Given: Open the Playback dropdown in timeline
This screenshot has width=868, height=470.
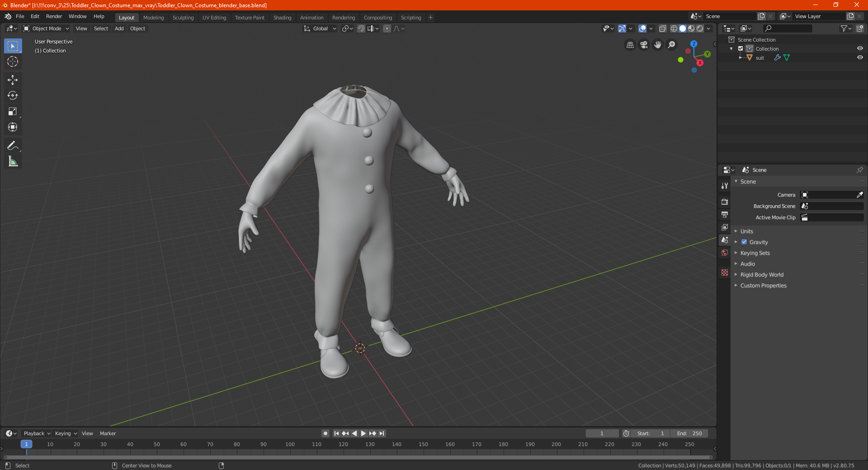Looking at the screenshot, I should 37,433.
